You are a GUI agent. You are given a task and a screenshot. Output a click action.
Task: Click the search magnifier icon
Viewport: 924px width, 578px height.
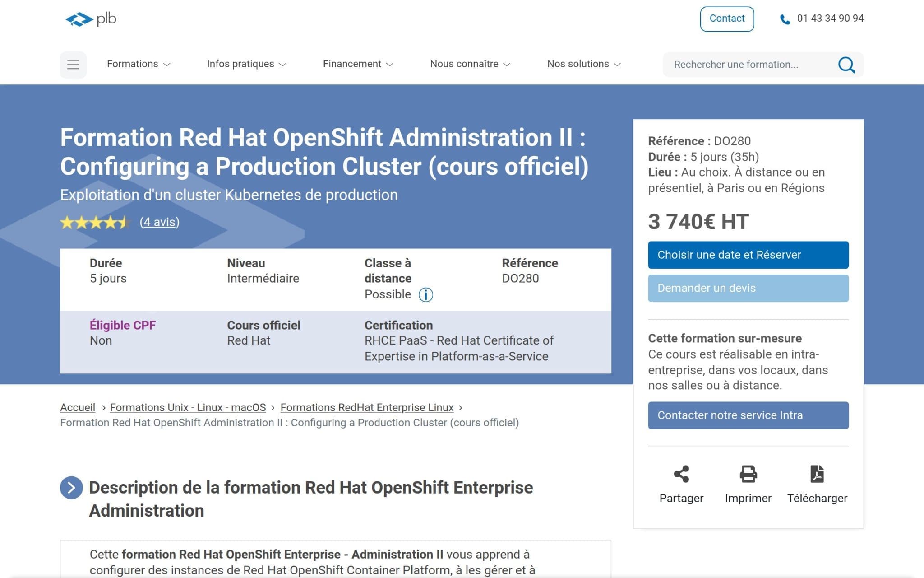846,65
